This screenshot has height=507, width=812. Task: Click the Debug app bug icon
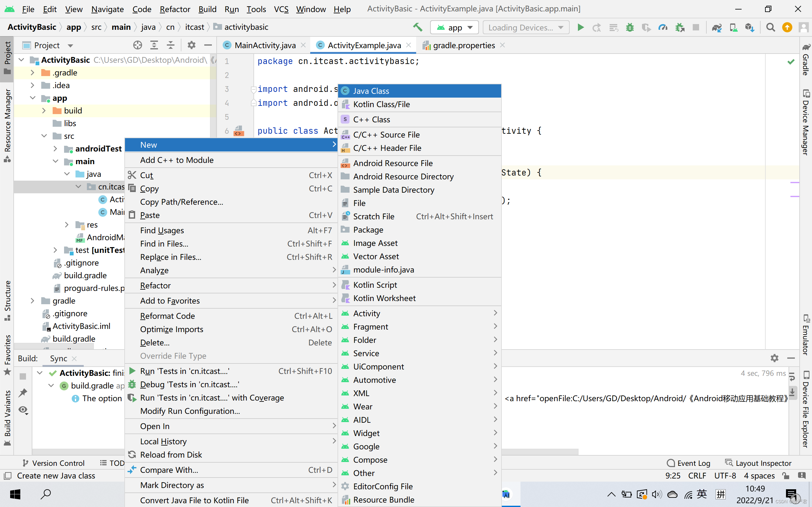(630, 27)
